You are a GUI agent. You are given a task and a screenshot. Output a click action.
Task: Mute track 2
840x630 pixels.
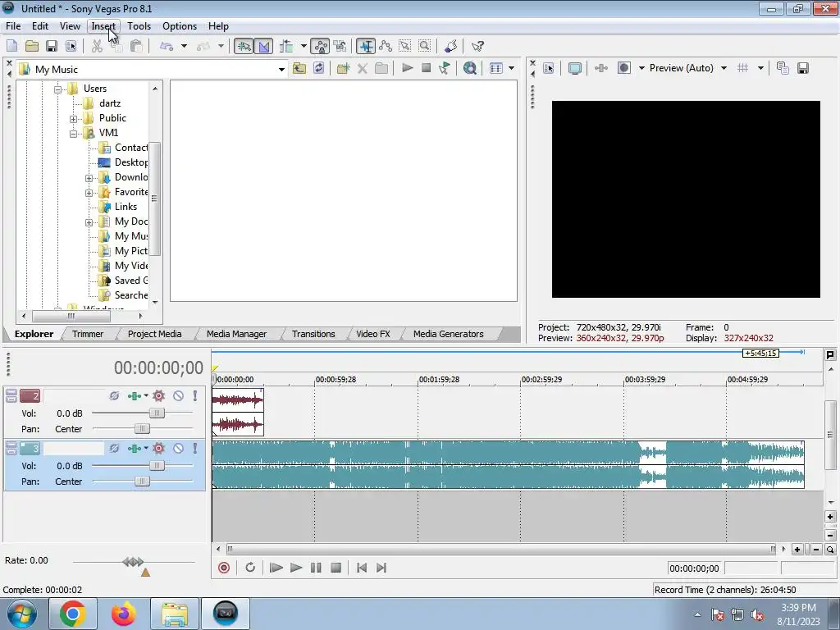178,396
